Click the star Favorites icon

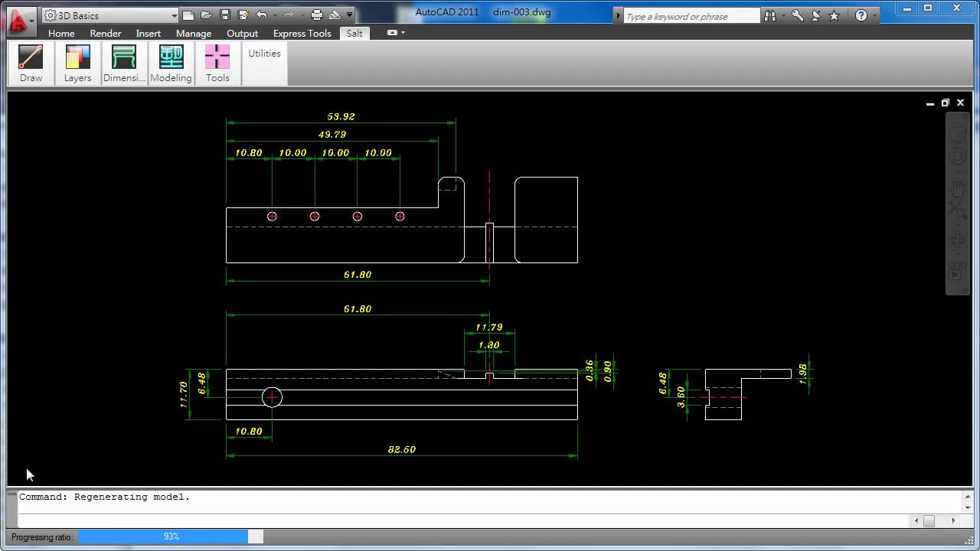(835, 15)
